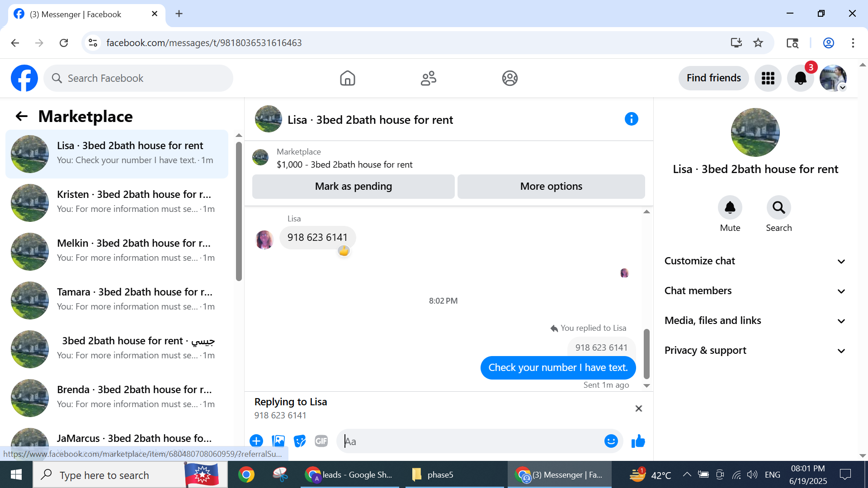
Task: Click Lisa's avatar beside her message
Action: click(264, 239)
